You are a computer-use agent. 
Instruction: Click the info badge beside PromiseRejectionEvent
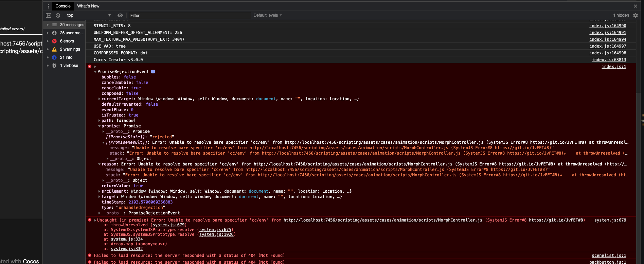(153, 72)
